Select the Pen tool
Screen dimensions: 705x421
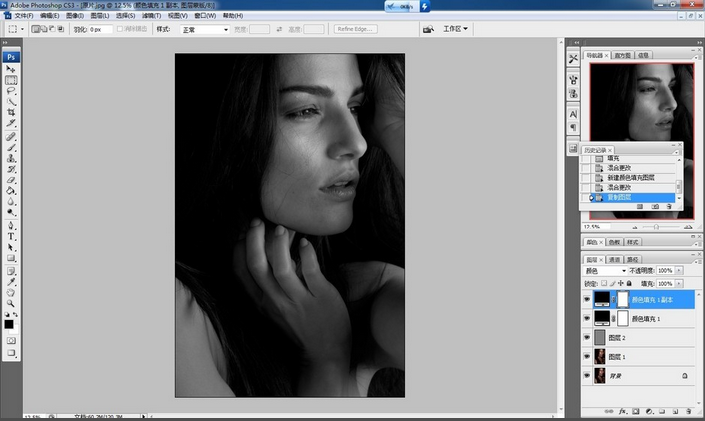11,225
